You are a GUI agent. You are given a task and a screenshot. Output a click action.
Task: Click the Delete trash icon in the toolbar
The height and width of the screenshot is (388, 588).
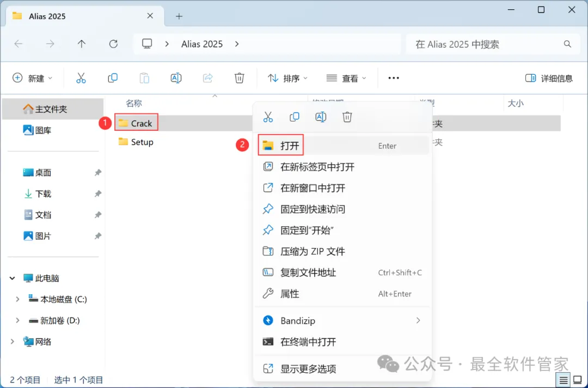click(x=239, y=78)
